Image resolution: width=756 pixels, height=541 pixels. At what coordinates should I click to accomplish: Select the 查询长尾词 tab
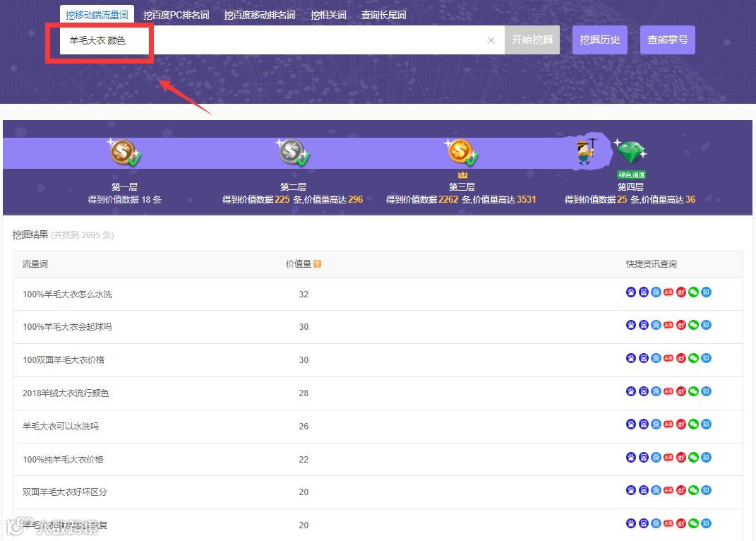(x=383, y=13)
